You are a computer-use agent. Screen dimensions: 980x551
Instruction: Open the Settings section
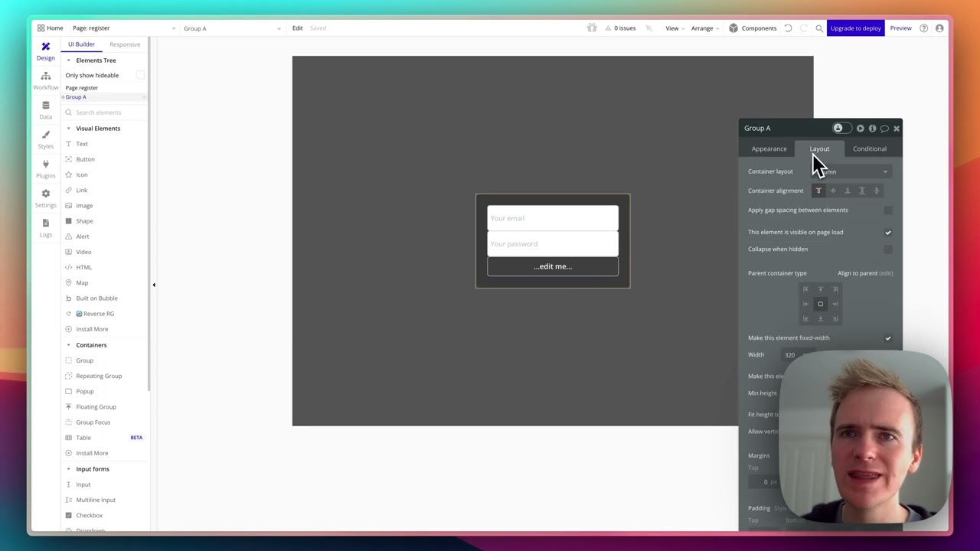(45, 198)
